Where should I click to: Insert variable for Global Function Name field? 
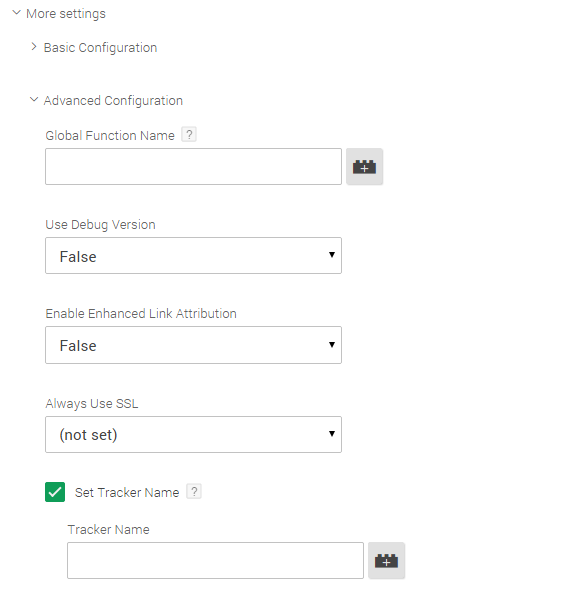(x=364, y=167)
